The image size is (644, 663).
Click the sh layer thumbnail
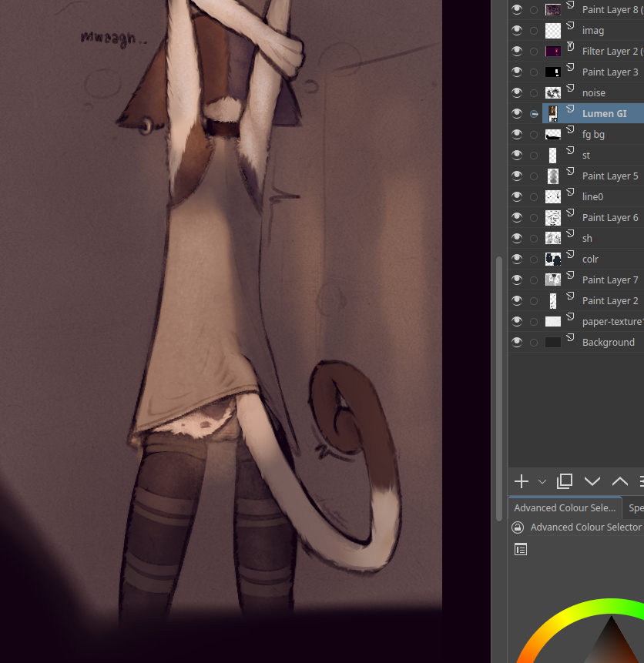point(552,239)
